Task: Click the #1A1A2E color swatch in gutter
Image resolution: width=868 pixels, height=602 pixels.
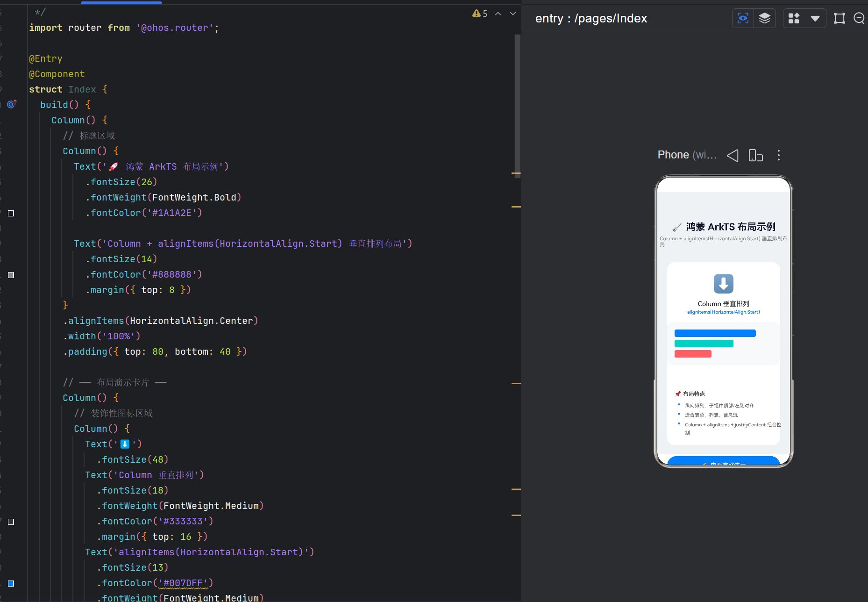Action: pyautogui.click(x=11, y=213)
